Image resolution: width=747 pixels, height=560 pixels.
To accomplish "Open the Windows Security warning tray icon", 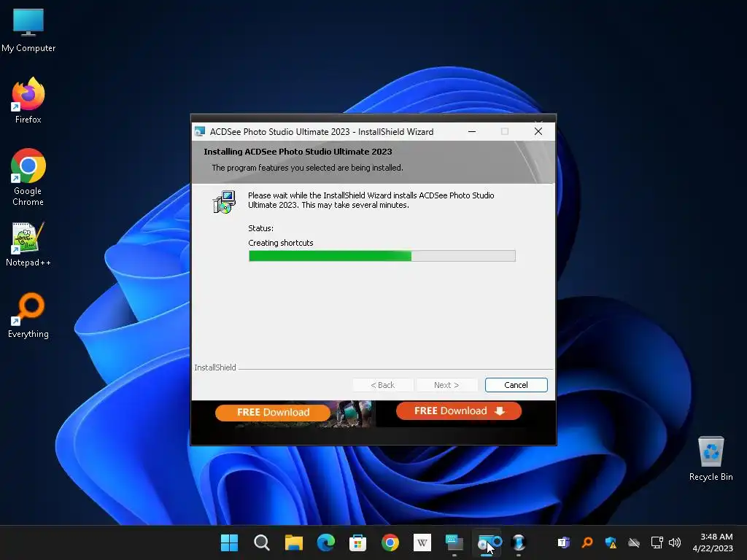I will tap(611, 542).
